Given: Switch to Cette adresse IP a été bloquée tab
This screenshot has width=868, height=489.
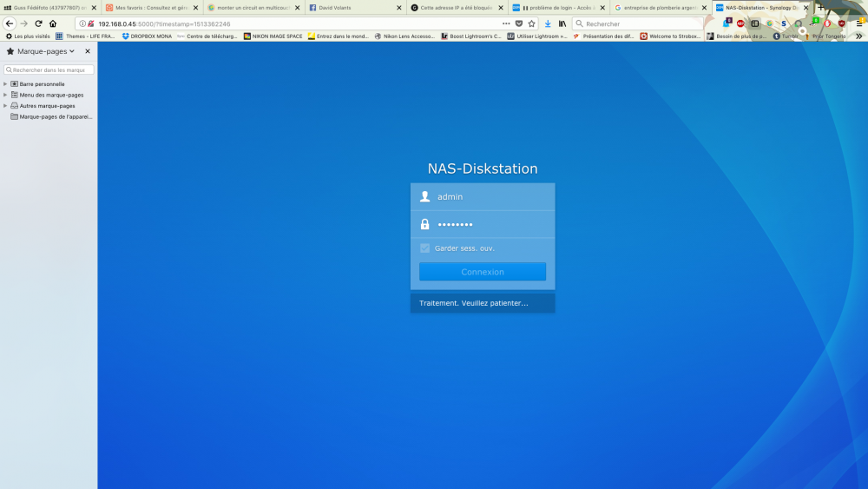Looking at the screenshot, I should point(457,8).
